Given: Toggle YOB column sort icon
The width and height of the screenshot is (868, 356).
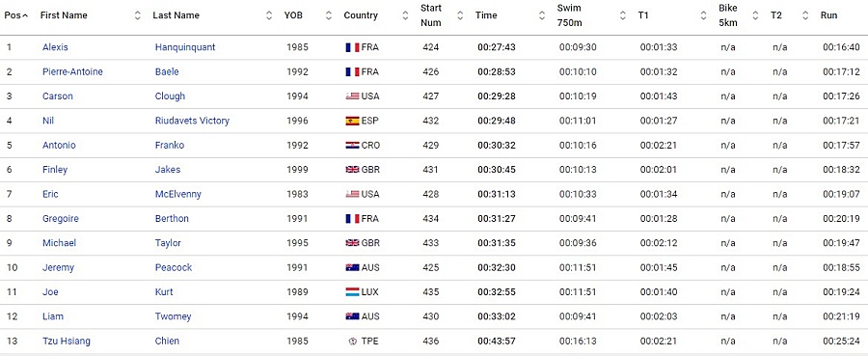Looking at the screenshot, I should pyautogui.click(x=328, y=15).
